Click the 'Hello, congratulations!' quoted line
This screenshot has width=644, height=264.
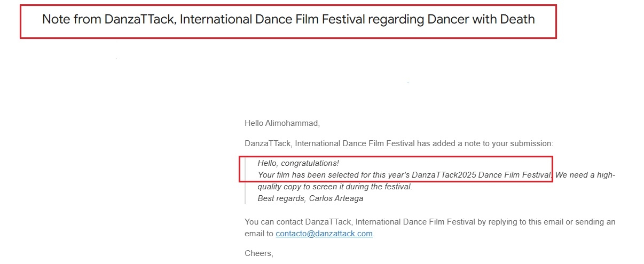coord(298,163)
